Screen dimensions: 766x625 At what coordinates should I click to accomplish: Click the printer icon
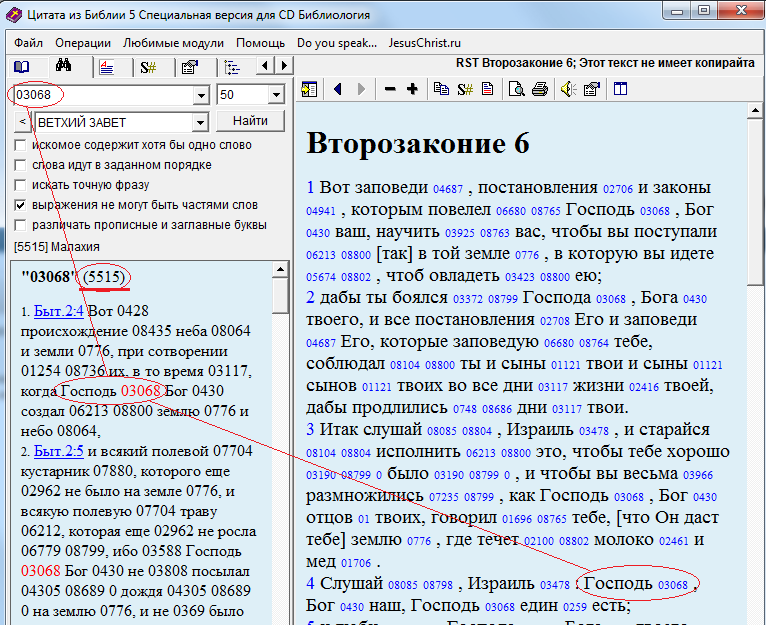(540, 89)
